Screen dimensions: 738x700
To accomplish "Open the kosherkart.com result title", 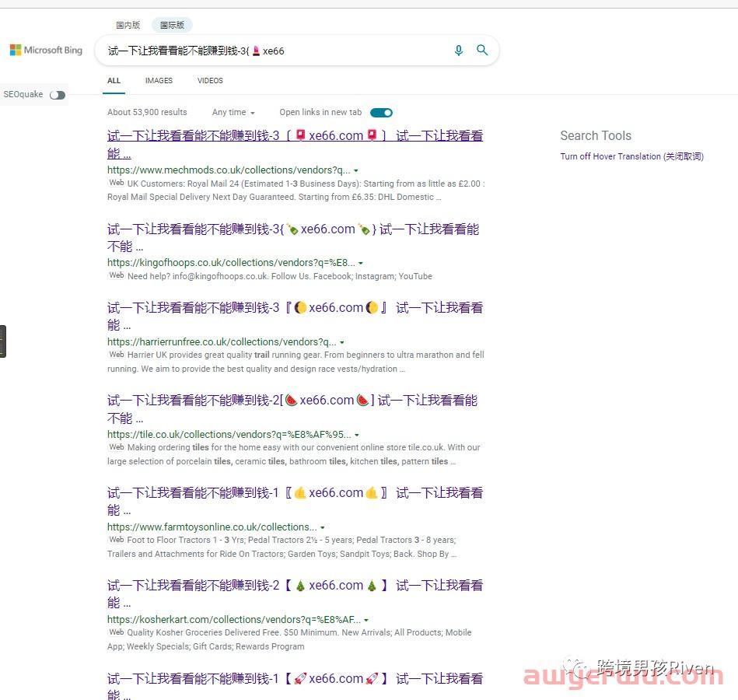I will click(295, 586).
